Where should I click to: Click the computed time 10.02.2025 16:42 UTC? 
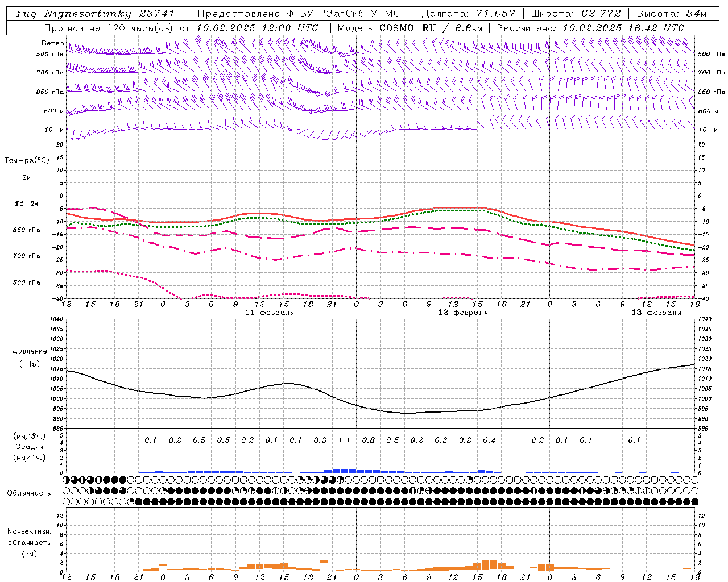tap(623, 28)
